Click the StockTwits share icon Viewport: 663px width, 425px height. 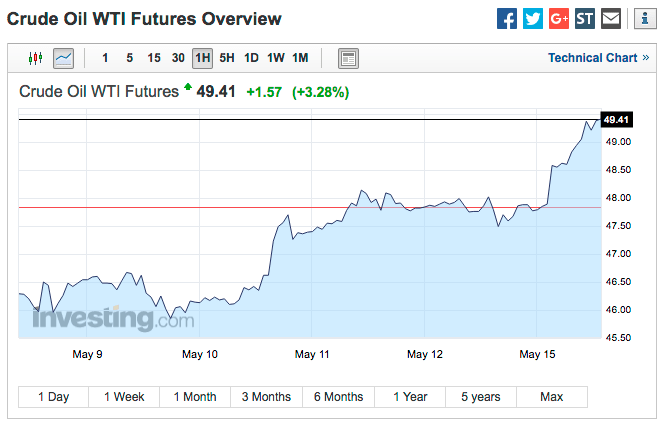(585, 18)
